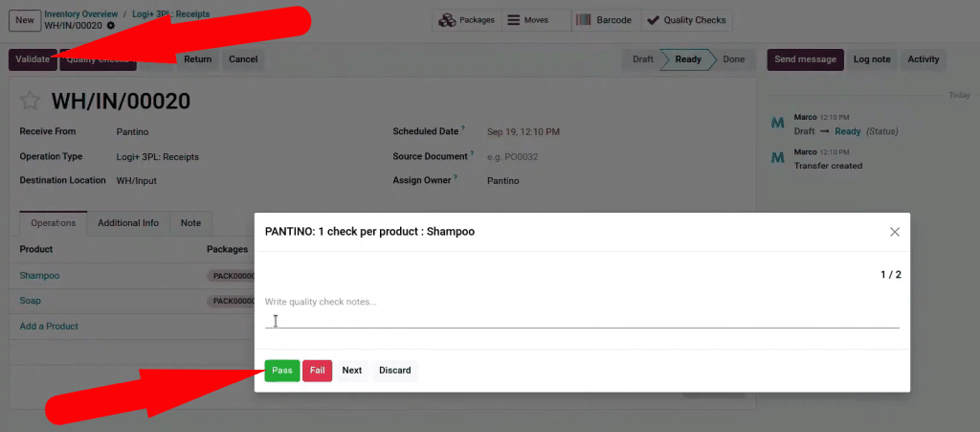This screenshot has width=980, height=432.
Task: Close the quality check dialog with X
Action: click(895, 232)
